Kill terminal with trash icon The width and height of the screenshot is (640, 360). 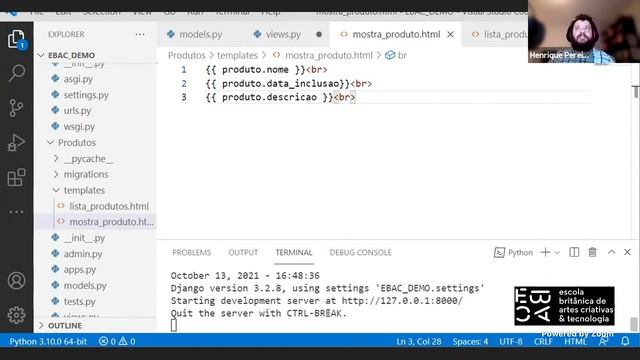tap(592, 252)
